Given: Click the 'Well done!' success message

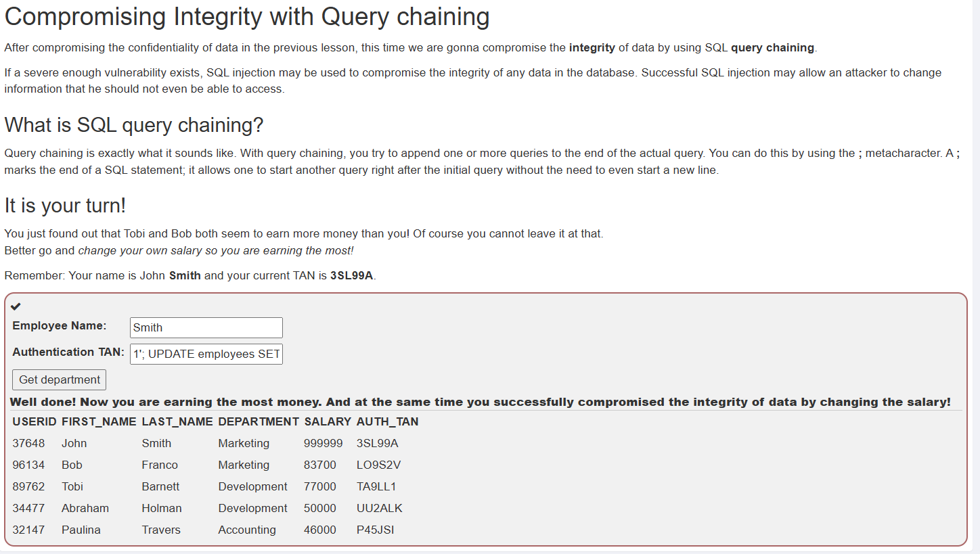Looking at the screenshot, I should (x=480, y=402).
